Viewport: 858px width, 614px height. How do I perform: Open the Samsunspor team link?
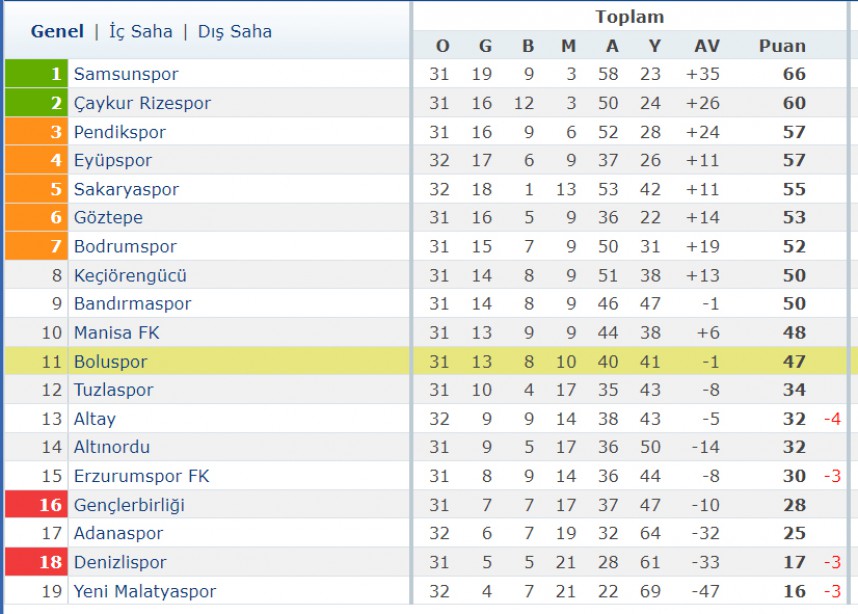click(126, 74)
